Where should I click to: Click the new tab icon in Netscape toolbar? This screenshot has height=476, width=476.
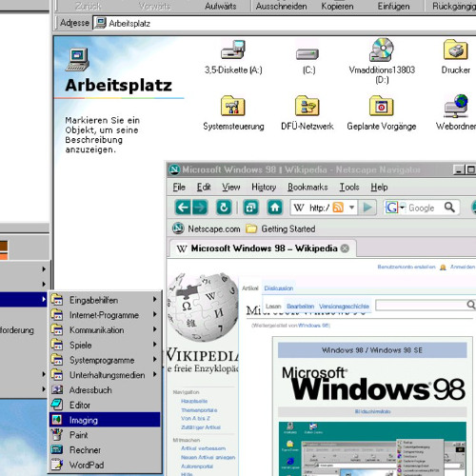click(x=250, y=208)
